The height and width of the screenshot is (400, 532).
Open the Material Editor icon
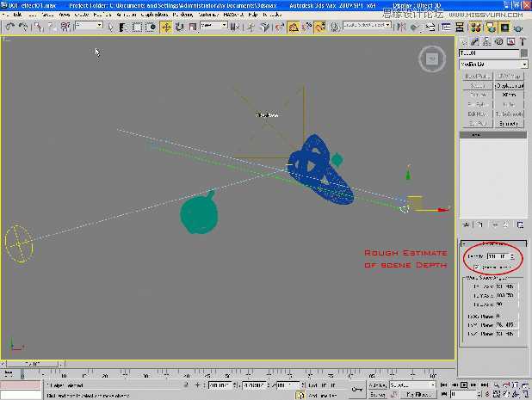click(x=476, y=28)
